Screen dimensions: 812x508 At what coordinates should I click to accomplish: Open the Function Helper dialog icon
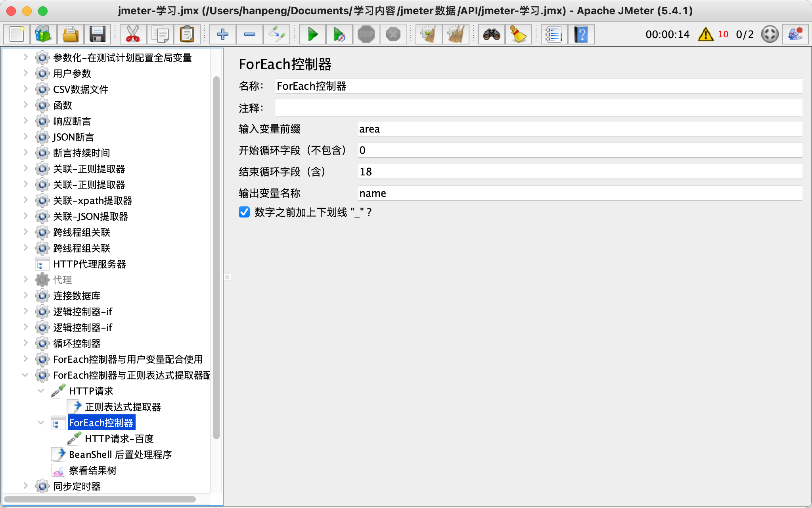pos(554,35)
